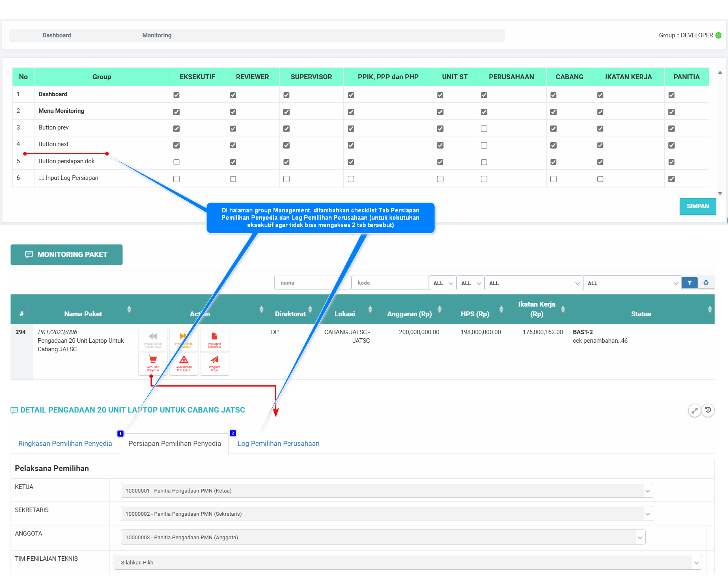Screen dimensions: 728x577
Task: Open Program Kerja paper plane icon
Action: [214, 363]
